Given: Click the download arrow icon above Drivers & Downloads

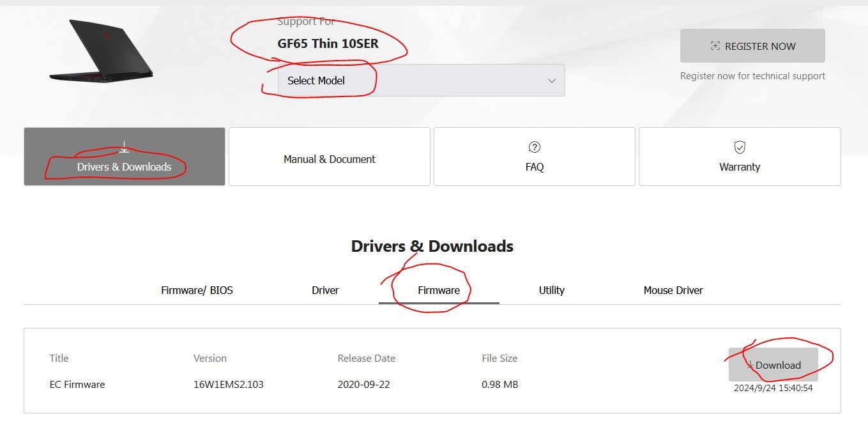Looking at the screenshot, I should (x=124, y=148).
